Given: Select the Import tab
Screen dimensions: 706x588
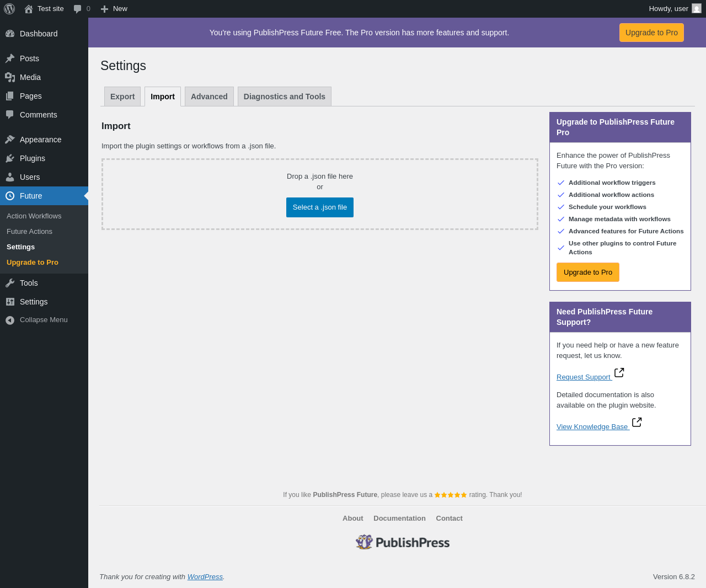Looking at the screenshot, I should (x=163, y=97).
